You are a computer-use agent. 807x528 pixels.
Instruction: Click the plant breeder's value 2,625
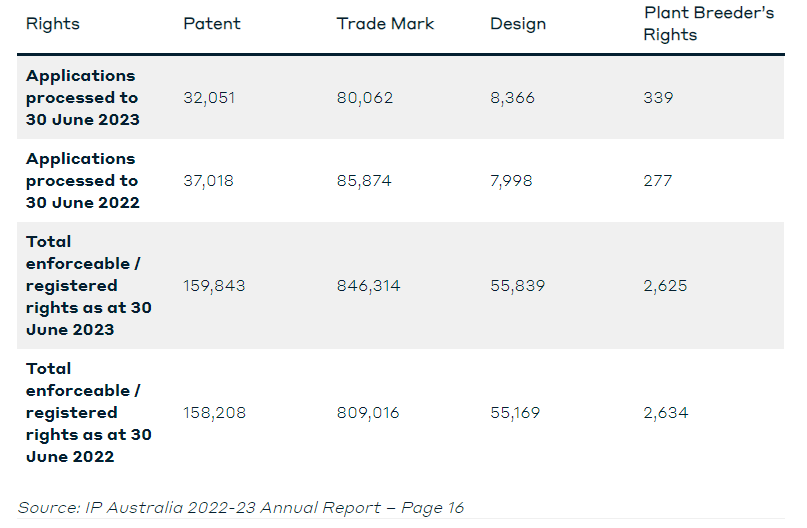coord(665,286)
